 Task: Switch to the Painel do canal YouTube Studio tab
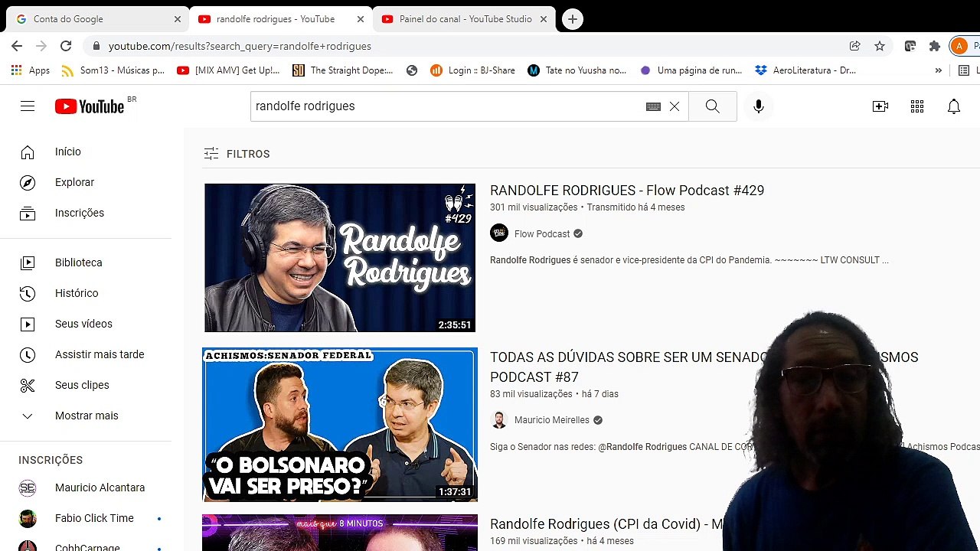point(464,19)
